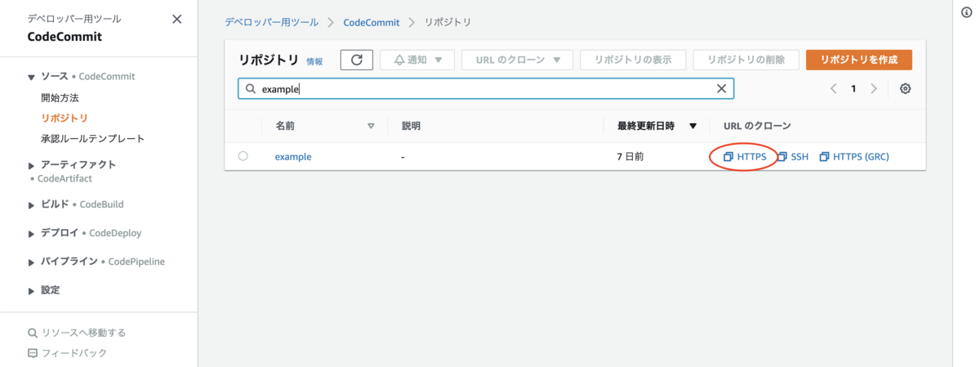
Task: Go to previous page arrow
Action: tap(834, 88)
